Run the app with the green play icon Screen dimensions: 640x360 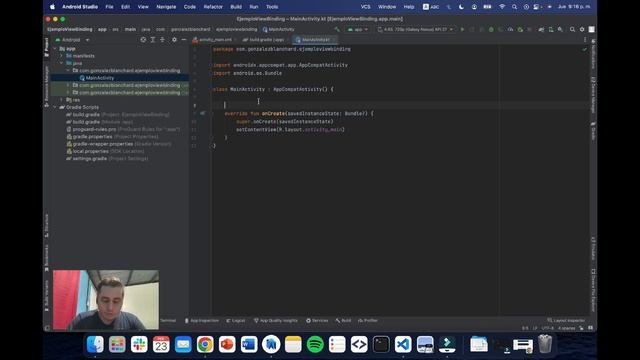[x=462, y=29]
